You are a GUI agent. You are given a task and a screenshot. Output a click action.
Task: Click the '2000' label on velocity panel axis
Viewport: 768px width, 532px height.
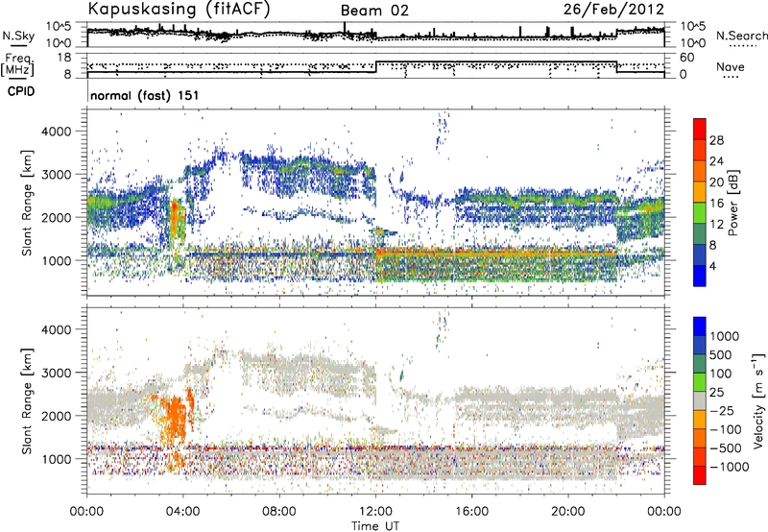point(57,416)
